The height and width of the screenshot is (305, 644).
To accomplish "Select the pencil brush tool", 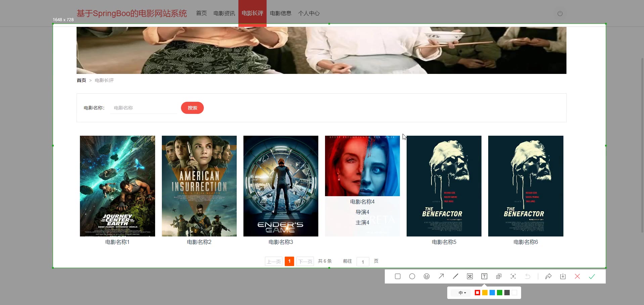I will pyautogui.click(x=455, y=276).
